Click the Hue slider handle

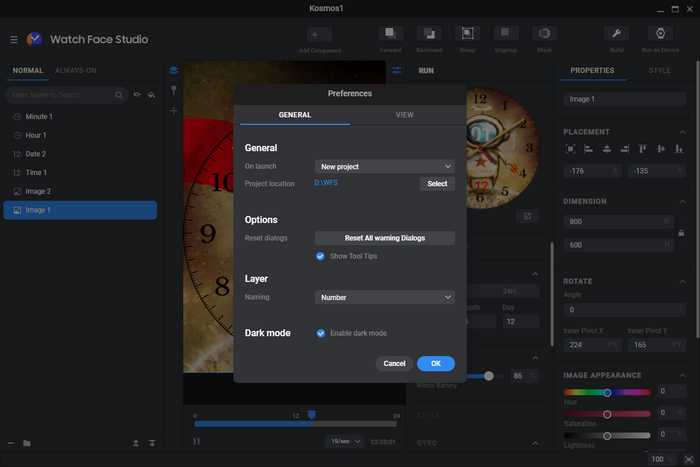[607, 392]
